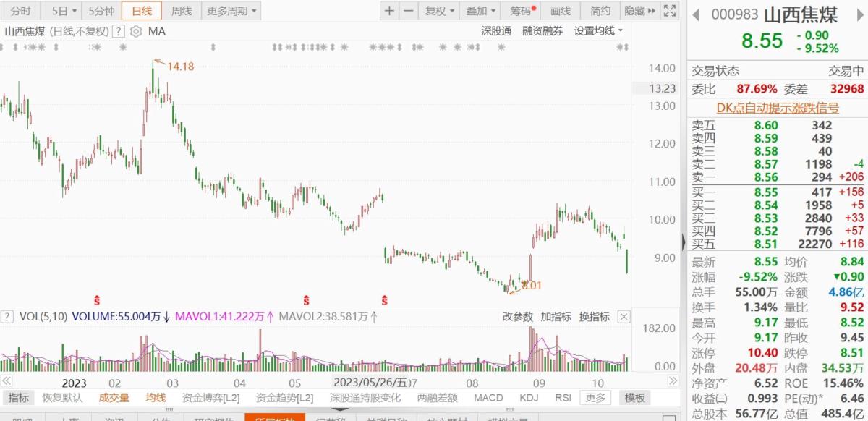
Task: Click 换指标 to change indicator
Action: click(594, 317)
